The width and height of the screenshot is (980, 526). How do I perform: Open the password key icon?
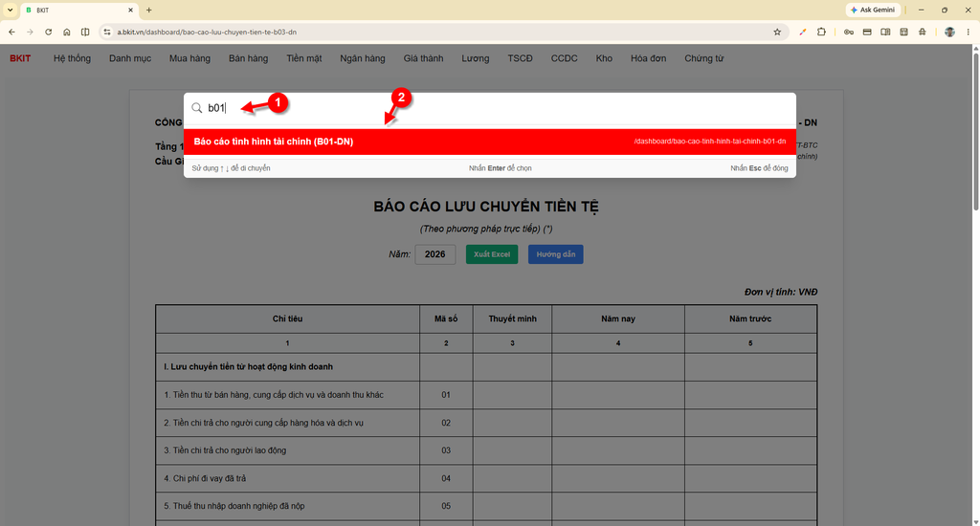pyautogui.click(x=848, y=32)
